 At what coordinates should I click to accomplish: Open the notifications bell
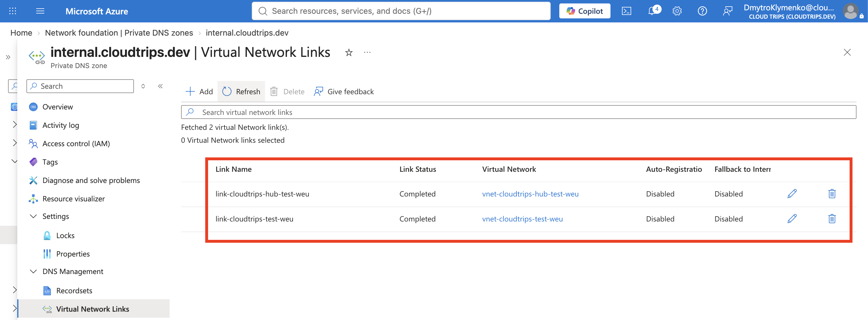653,11
